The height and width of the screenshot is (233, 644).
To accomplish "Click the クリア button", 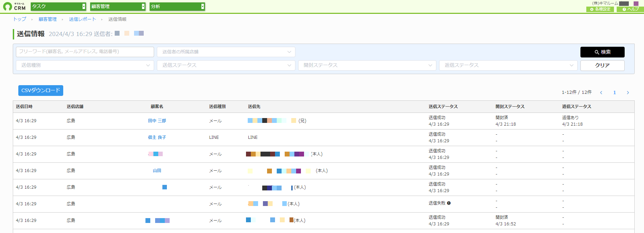I will 602,65.
